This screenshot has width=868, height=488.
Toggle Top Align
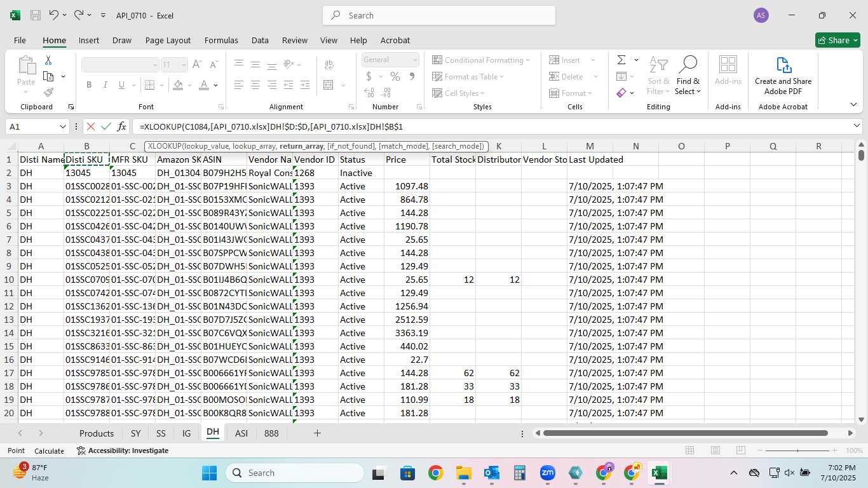[x=239, y=64]
